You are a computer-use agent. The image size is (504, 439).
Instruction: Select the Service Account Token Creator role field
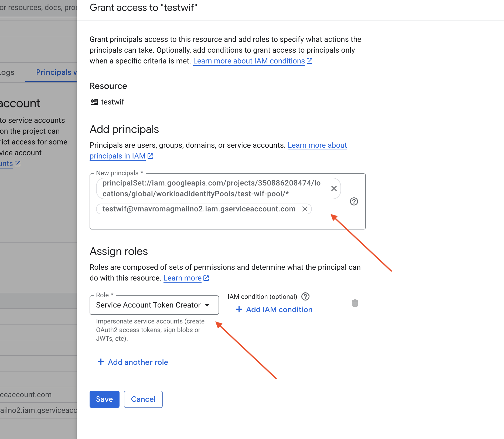tap(148, 305)
